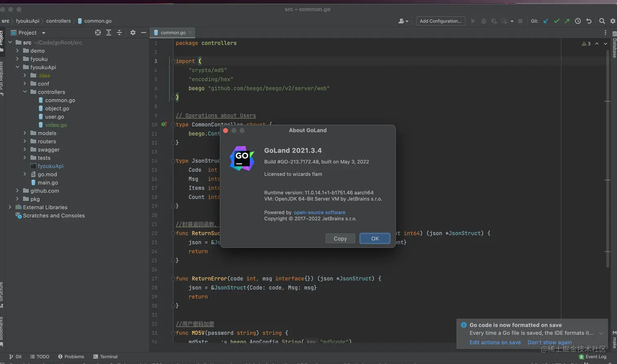Open video.go in the project tree
Image resolution: width=617 pixels, height=364 pixels.
[x=56, y=125]
